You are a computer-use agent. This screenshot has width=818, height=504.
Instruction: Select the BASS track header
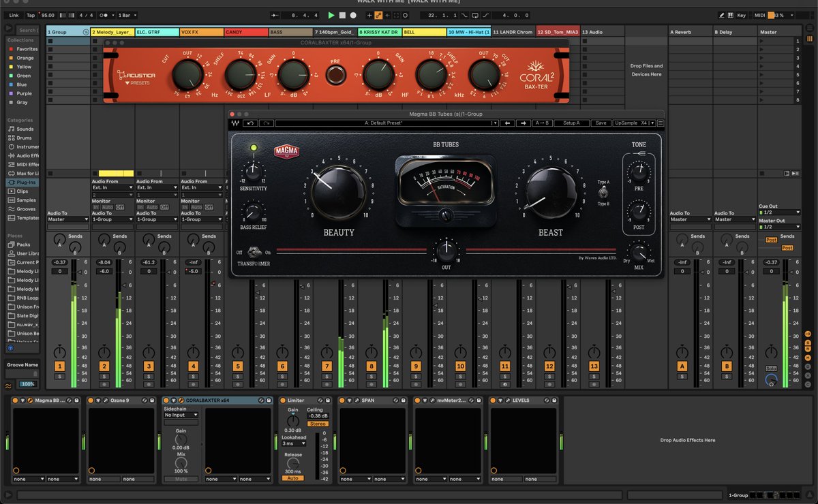290,32
